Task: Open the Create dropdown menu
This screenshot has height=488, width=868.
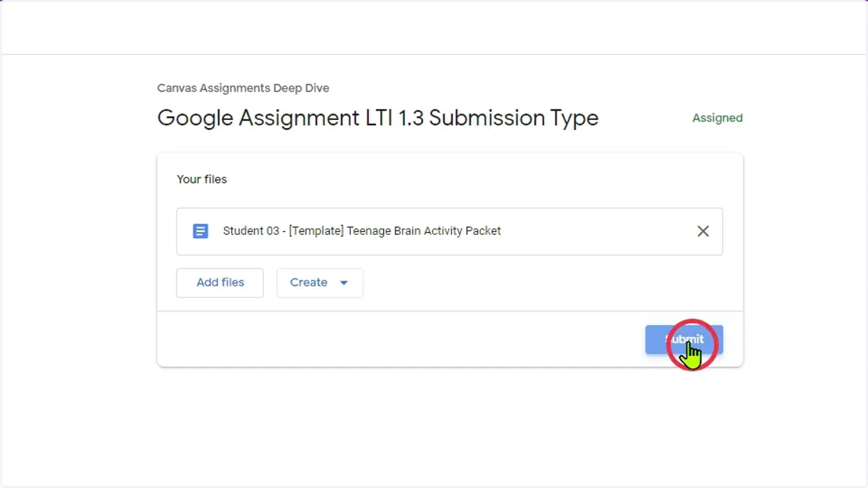Action: (x=320, y=283)
